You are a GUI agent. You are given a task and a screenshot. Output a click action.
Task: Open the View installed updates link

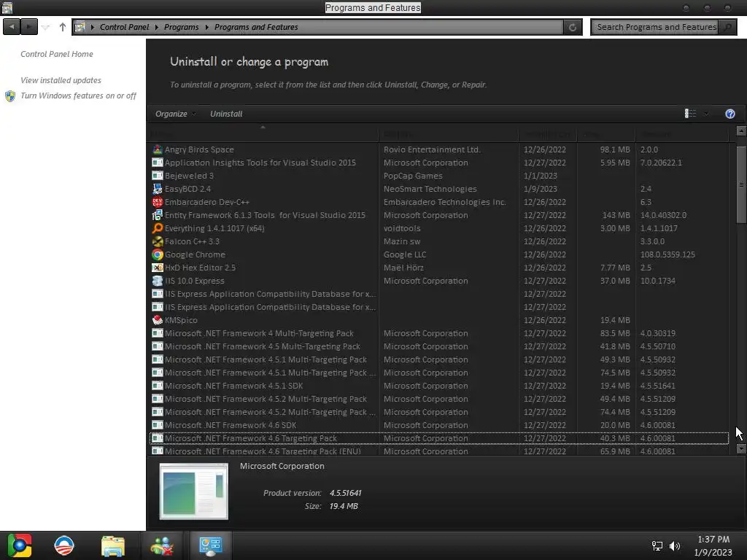pyautogui.click(x=61, y=80)
